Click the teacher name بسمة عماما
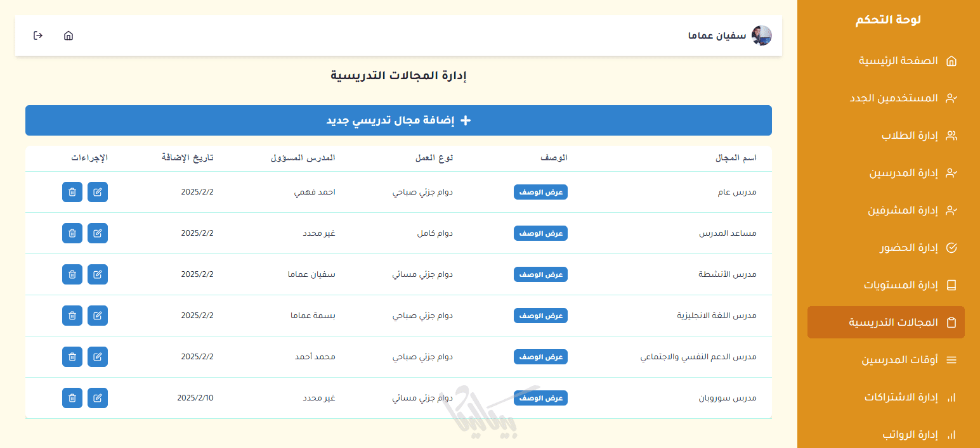980x448 pixels. (x=313, y=316)
